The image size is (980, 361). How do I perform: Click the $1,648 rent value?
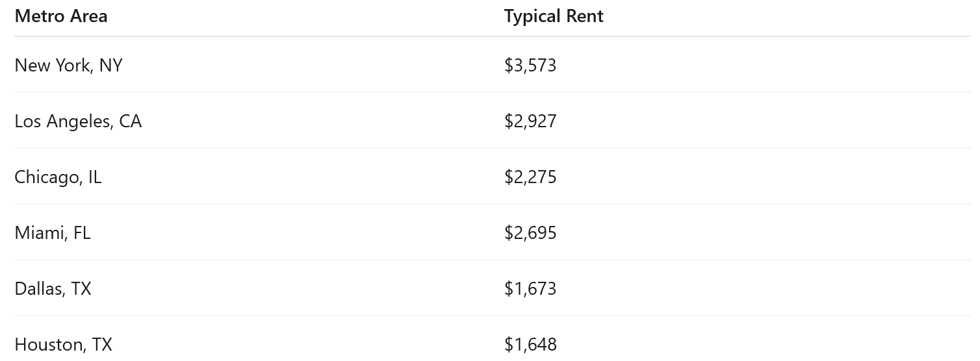point(530,345)
